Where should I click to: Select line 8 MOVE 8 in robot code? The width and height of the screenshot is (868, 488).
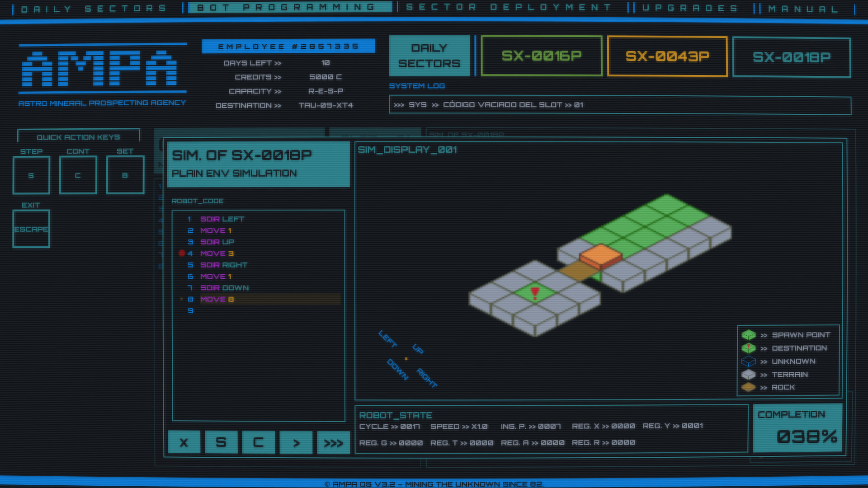click(x=217, y=299)
